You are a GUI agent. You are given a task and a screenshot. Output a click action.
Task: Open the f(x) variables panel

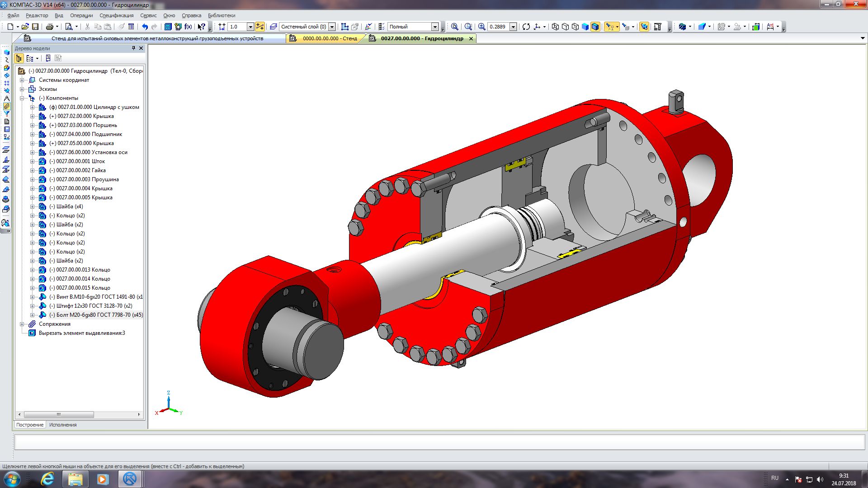coord(188,27)
